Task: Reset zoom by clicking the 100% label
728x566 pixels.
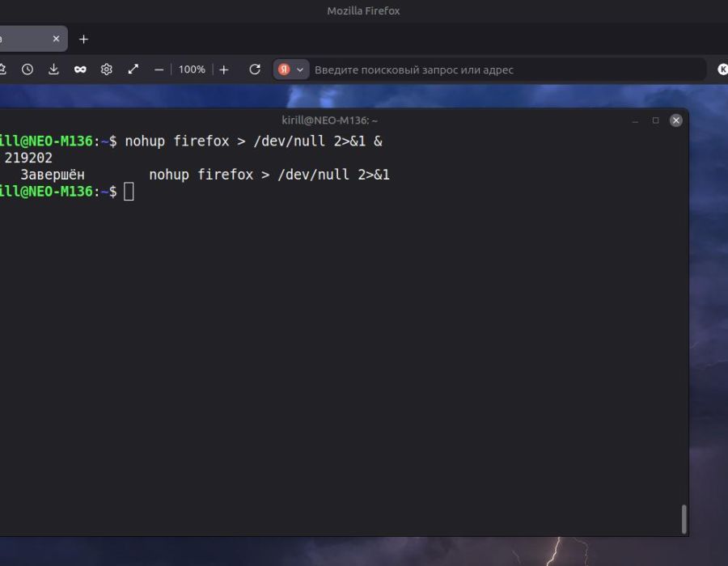Action: pyautogui.click(x=192, y=70)
